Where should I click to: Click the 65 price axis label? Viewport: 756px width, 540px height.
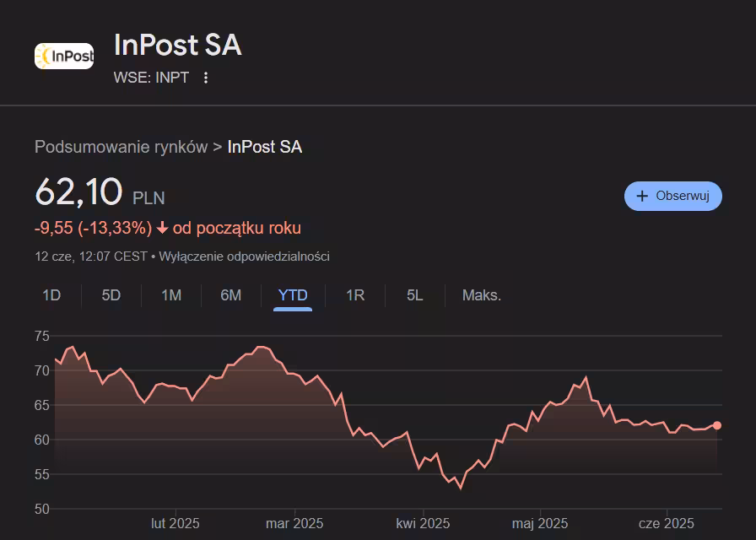tap(42, 406)
